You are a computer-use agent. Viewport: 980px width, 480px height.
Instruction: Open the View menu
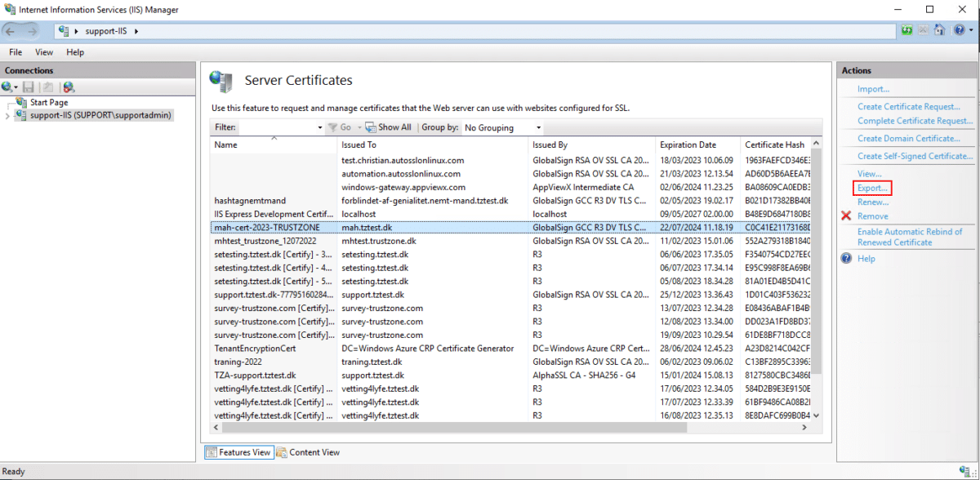(43, 51)
